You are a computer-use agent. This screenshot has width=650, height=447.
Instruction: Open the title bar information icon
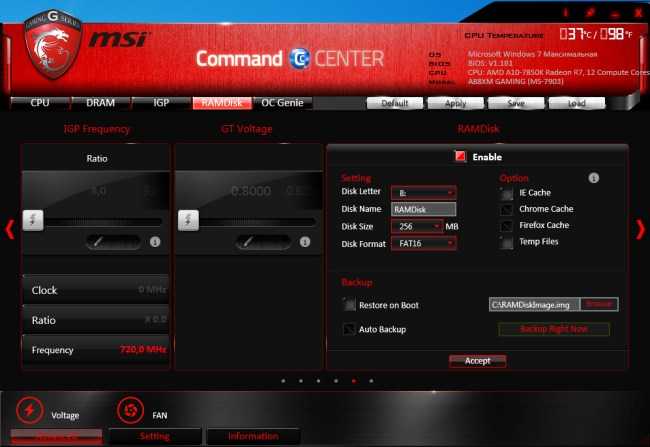point(566,12)
